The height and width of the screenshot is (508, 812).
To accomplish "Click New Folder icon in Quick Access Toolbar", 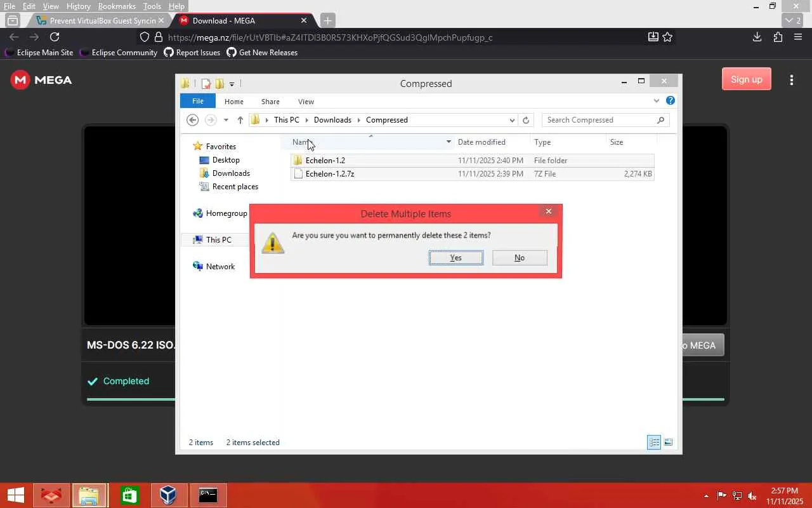I will 219,84.
